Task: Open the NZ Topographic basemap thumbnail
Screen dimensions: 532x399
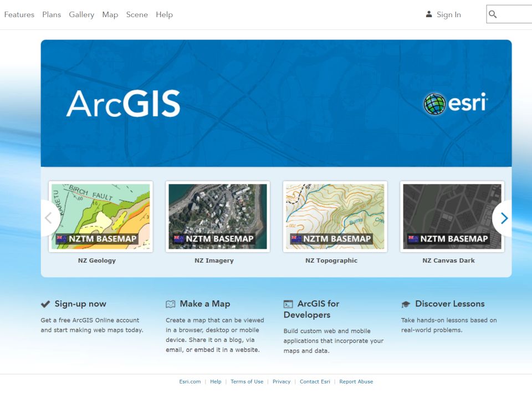Action: pos(335,217)
